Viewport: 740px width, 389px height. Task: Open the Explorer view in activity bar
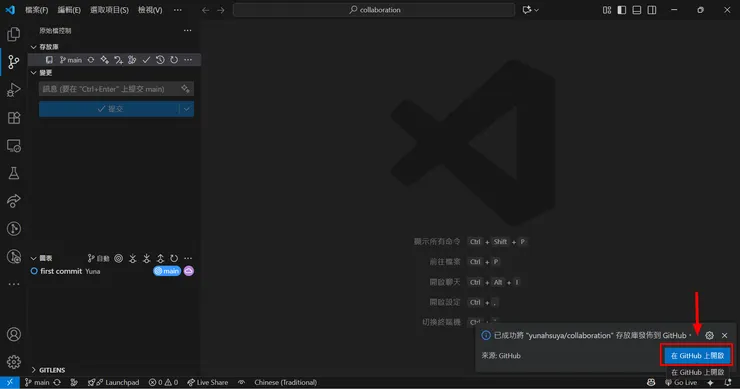14,34
